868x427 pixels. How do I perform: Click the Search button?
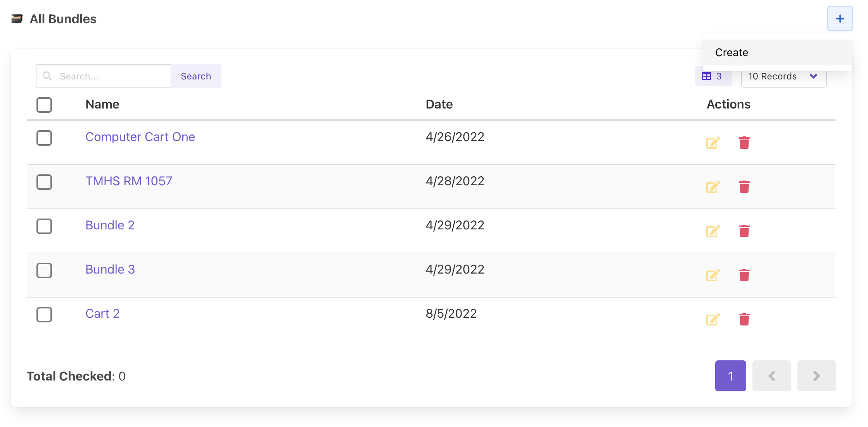(196, 76)
